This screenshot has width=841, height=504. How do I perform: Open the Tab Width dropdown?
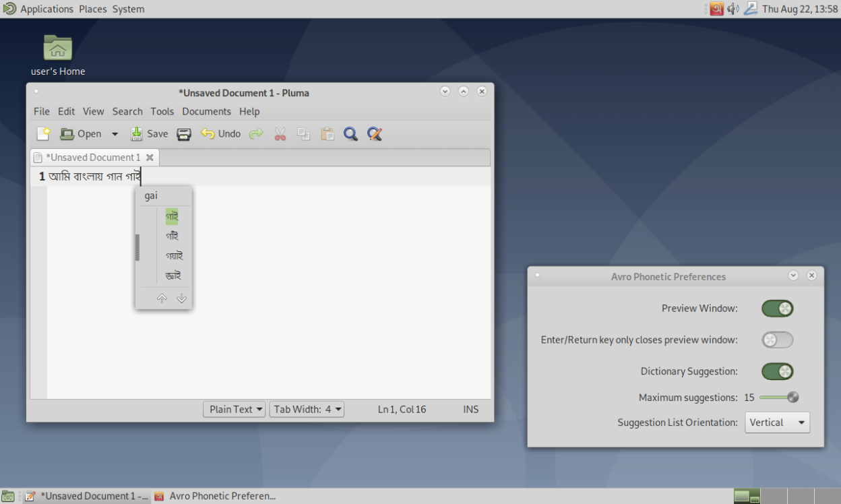click(x=307, y=409)
